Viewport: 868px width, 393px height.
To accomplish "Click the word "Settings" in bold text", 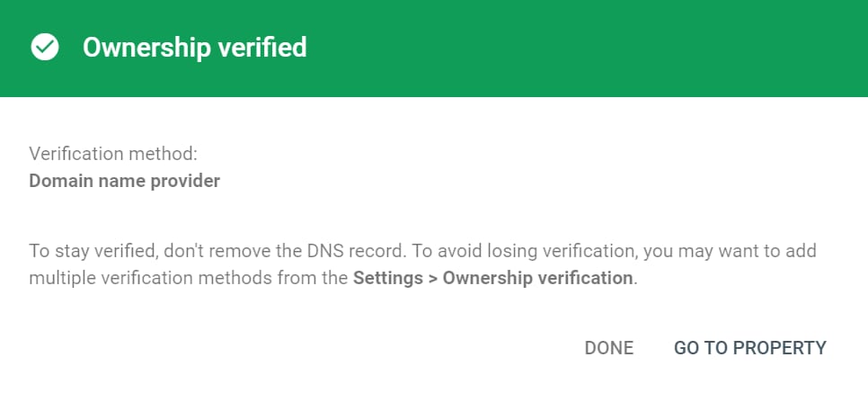I will 386,278.
